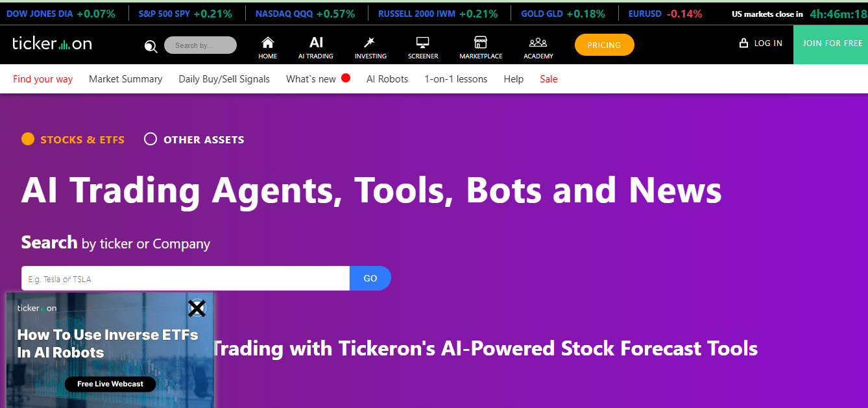Open What's new menu item
Viewport: 868px width, 408px height.
click(x=311, y=79)
